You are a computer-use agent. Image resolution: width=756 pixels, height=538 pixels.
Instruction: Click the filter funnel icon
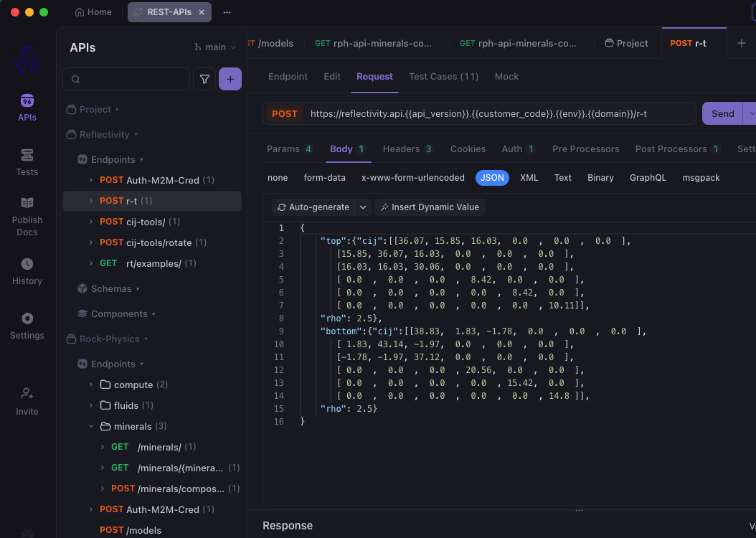(204, 79)
